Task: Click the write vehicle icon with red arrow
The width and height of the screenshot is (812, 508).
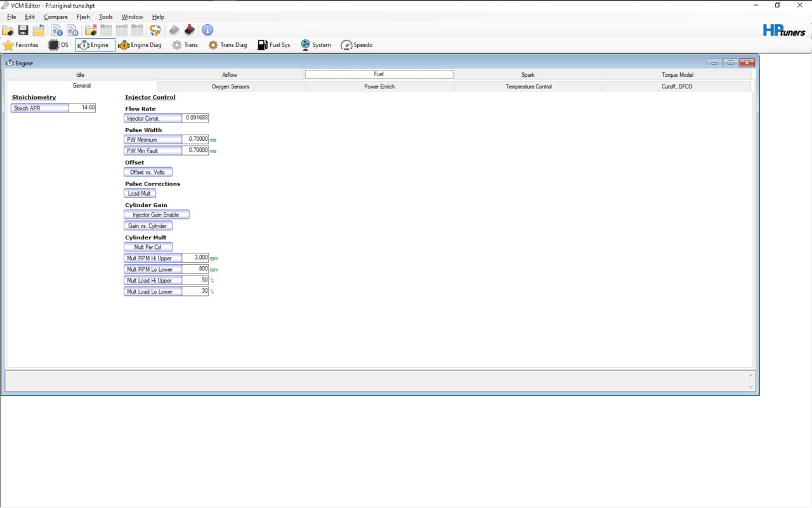Action: click(x=190, y=30)
